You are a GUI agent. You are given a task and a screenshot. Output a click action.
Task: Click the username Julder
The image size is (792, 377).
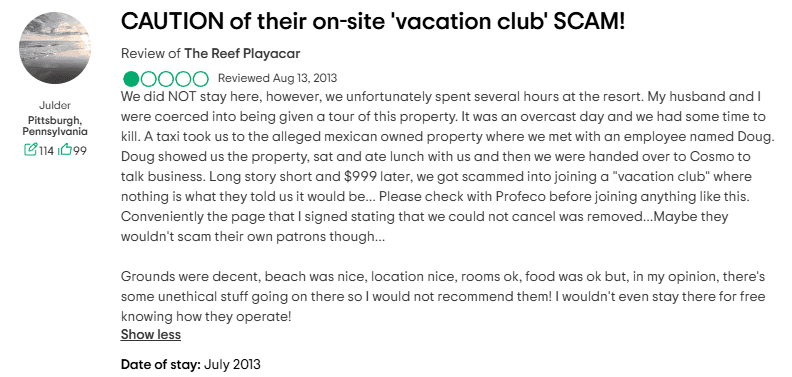(55, 106)
